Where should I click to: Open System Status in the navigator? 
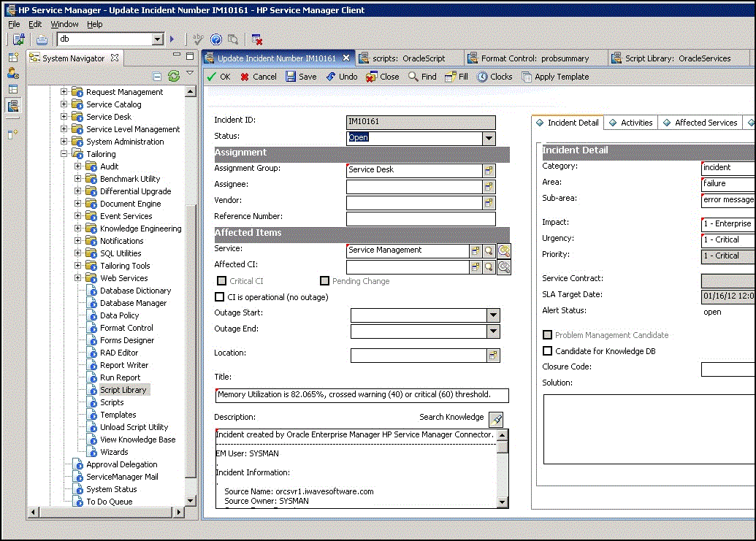pos(111,489)
